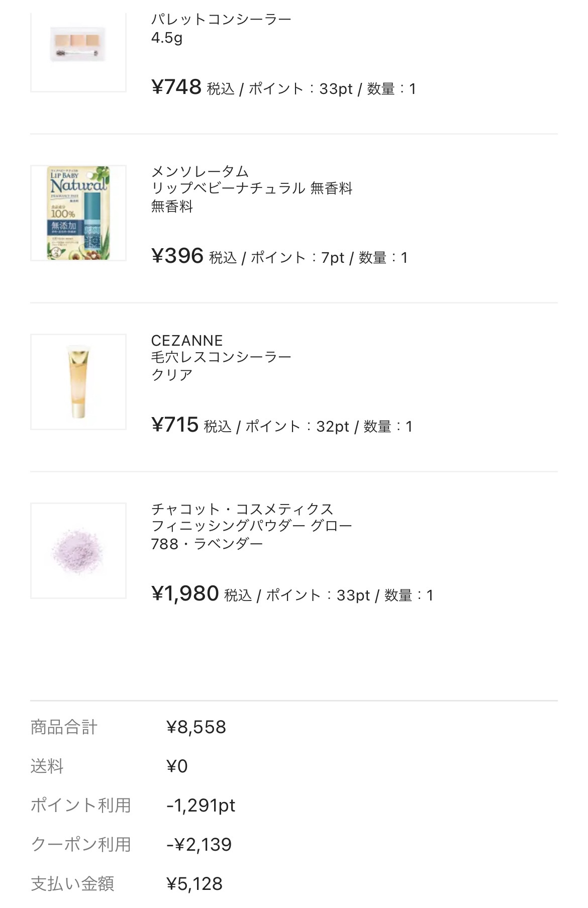Image resolution: width=588 pixels, height=908 pixels.
Task: Select the ¥1,980 price text
Action: pyautogui.click(x=185, y=594)
